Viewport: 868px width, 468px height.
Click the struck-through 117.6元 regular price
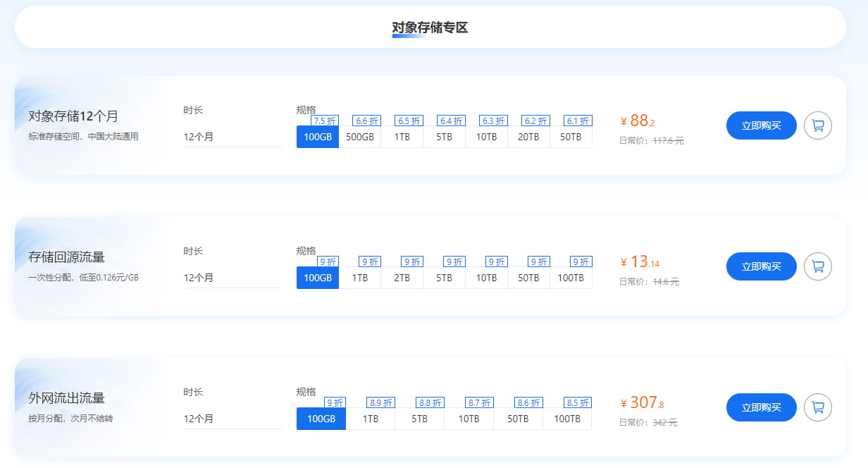[668, 141]
